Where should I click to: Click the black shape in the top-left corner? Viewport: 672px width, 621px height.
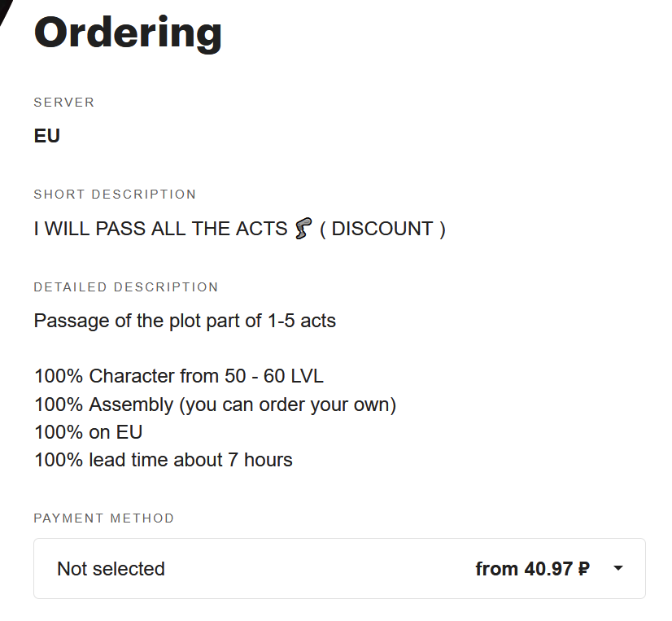coord(7,11)
